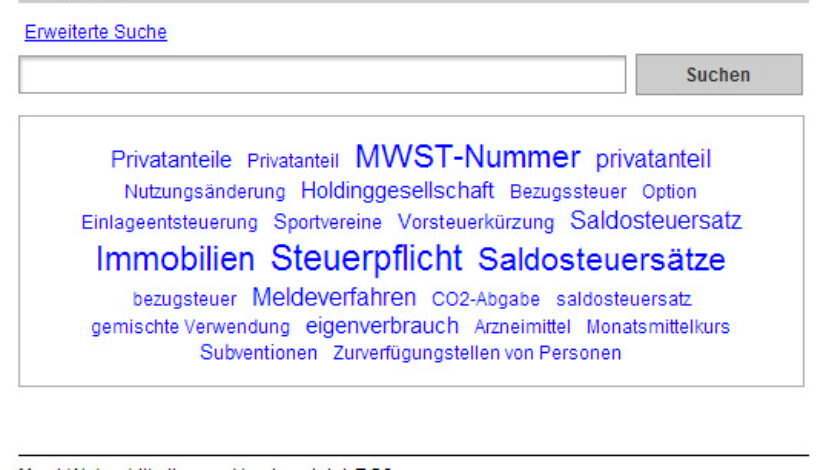
Task: Select the MWST-Nummer tag
Action: click(x=467, y=157)
